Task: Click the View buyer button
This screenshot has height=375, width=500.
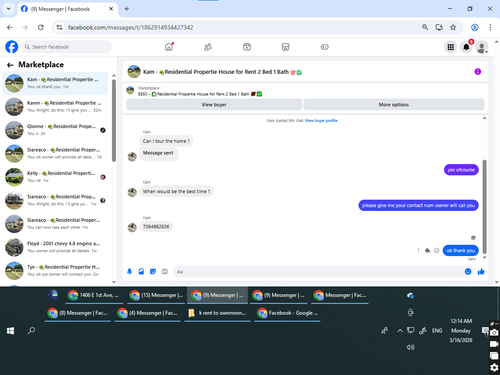Action: pos(214,105)
